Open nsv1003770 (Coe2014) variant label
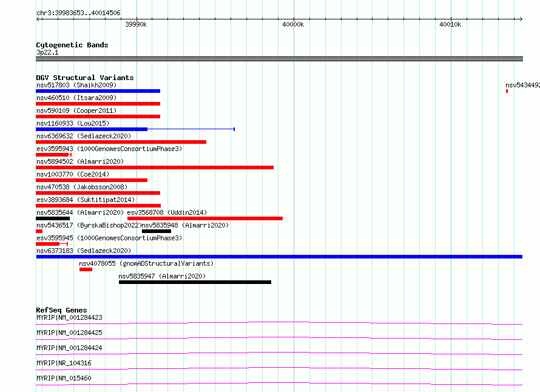Image resolution: width=540 pixels, height=392 pixels. 73,174
